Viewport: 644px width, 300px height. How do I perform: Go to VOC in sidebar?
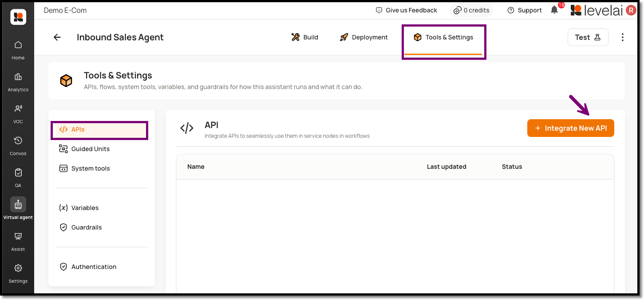point(18,114)
